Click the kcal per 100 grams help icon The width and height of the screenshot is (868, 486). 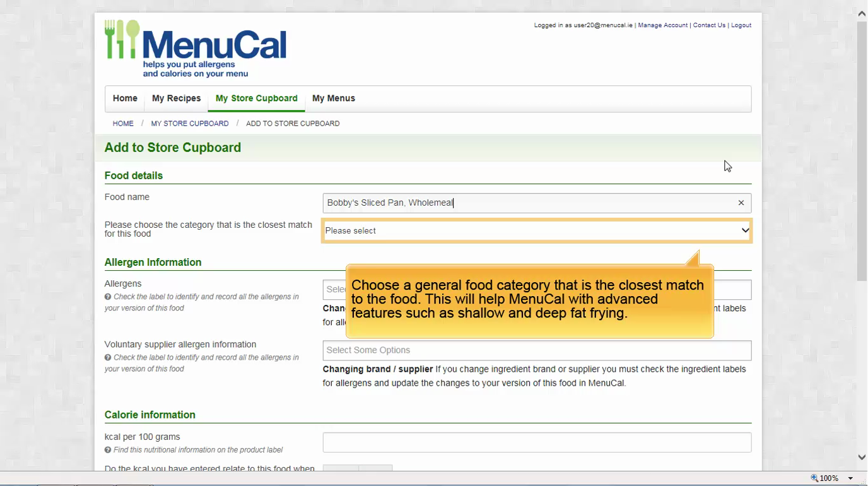pyautogui.click(x=108, y=450)
